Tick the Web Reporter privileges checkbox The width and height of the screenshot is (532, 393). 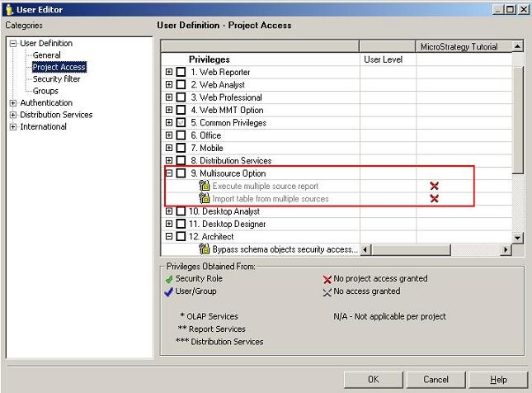[x=181, y=73]
